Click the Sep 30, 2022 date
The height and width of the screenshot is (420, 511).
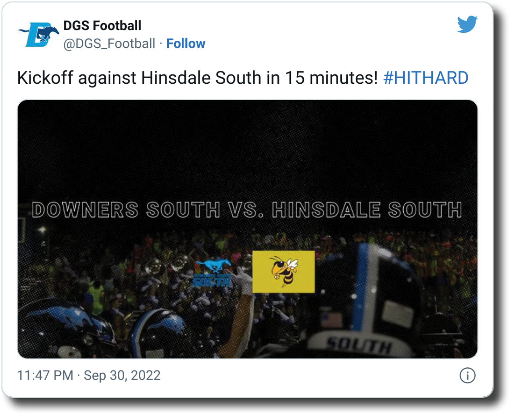point(122,375)
